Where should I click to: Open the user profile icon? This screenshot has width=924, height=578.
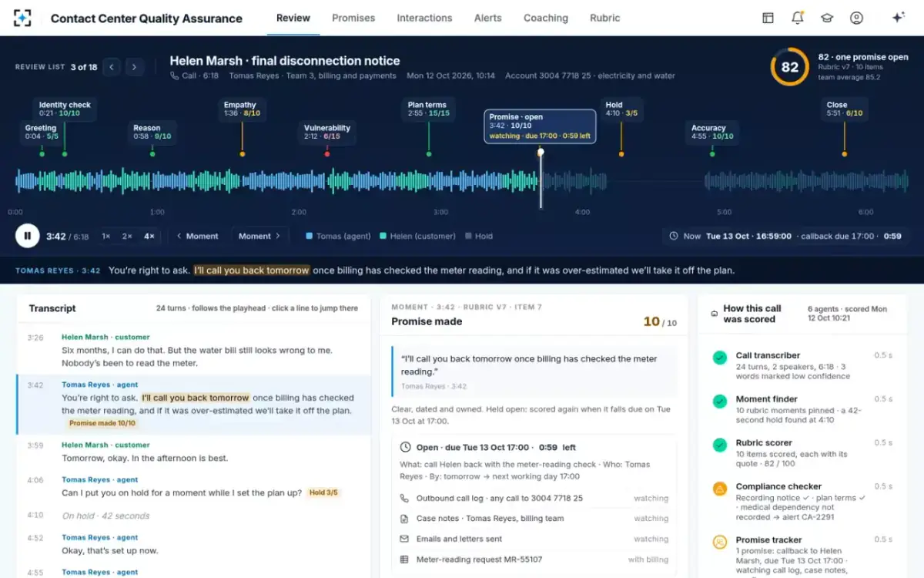tap(856, 18)
